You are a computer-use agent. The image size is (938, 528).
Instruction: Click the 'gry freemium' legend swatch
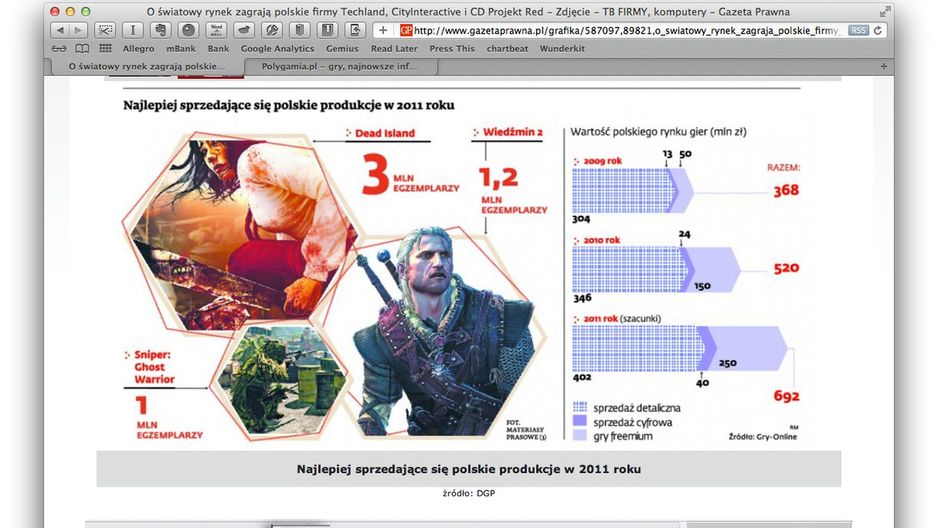580,436
